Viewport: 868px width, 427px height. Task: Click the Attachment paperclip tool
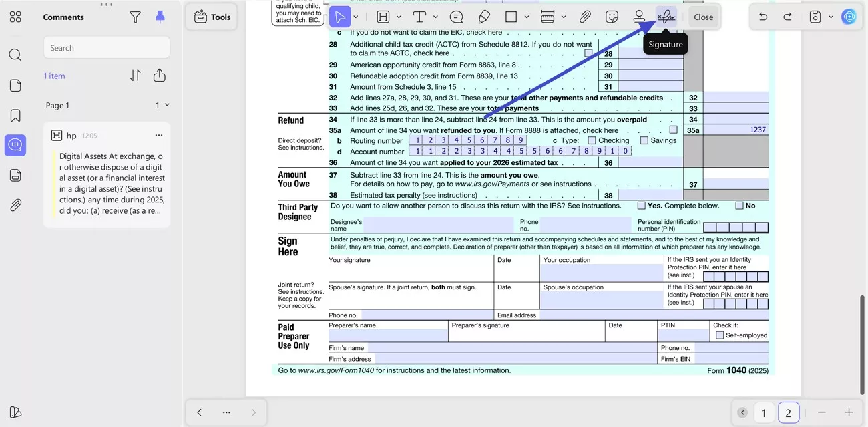point(585,16)
